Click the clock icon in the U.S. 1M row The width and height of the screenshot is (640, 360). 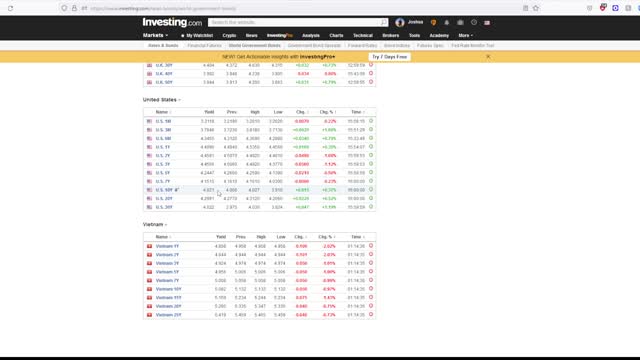click(x=371, y=121)
